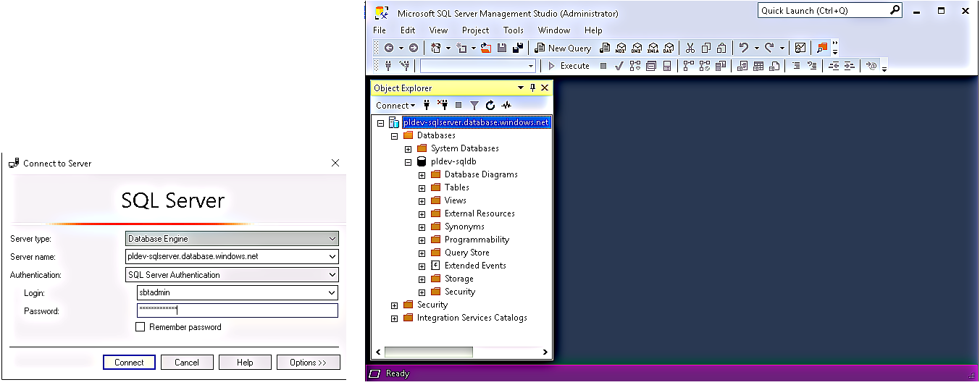This screenshot has height=385, width=980.
Task: Click the Comment Out Selected Lines icon
Action: click(x=796, y=66)
